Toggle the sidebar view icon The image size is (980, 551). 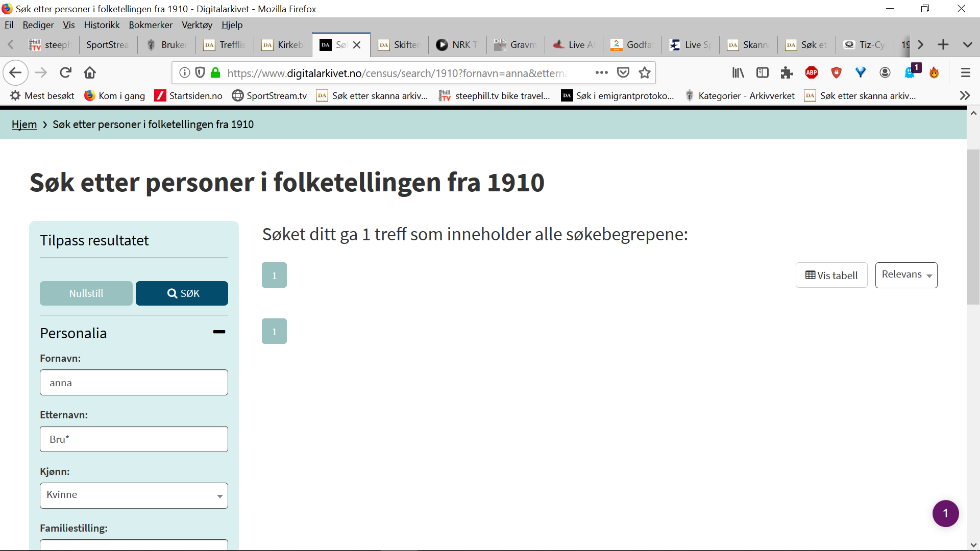tap(763, 73)
